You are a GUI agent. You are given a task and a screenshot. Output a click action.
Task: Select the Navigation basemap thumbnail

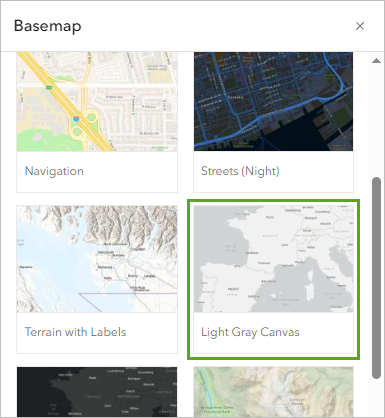click(97, 101)
